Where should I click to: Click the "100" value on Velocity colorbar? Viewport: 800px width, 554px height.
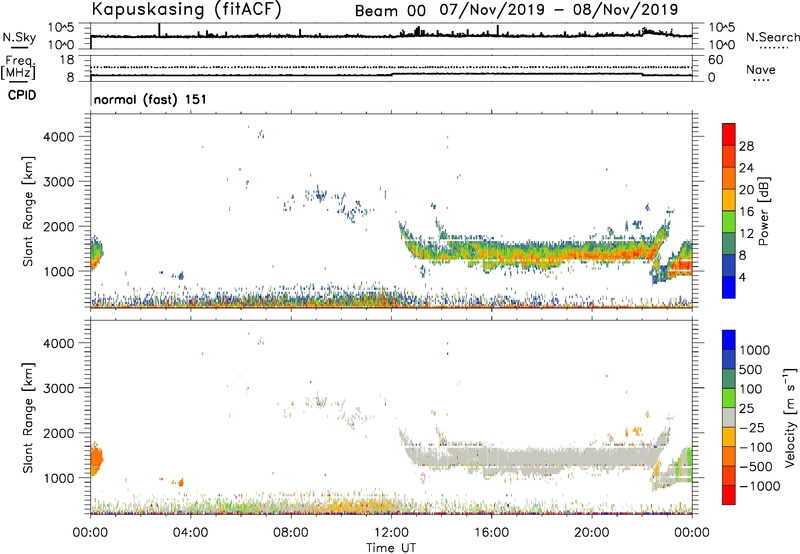coord(750,389)
